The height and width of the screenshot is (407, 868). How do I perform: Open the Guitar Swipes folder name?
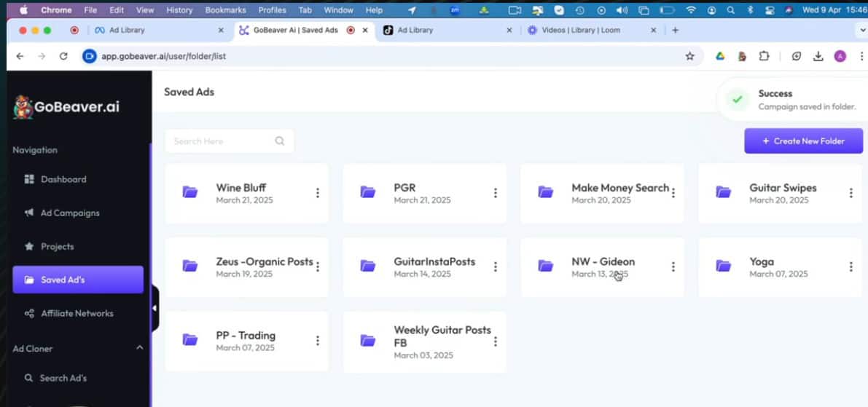click(x=783, y=188)
